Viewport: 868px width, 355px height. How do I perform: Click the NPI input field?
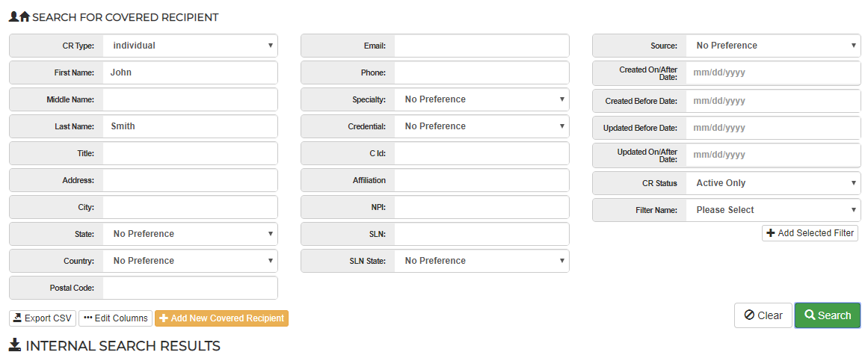[x=481, y=207]
